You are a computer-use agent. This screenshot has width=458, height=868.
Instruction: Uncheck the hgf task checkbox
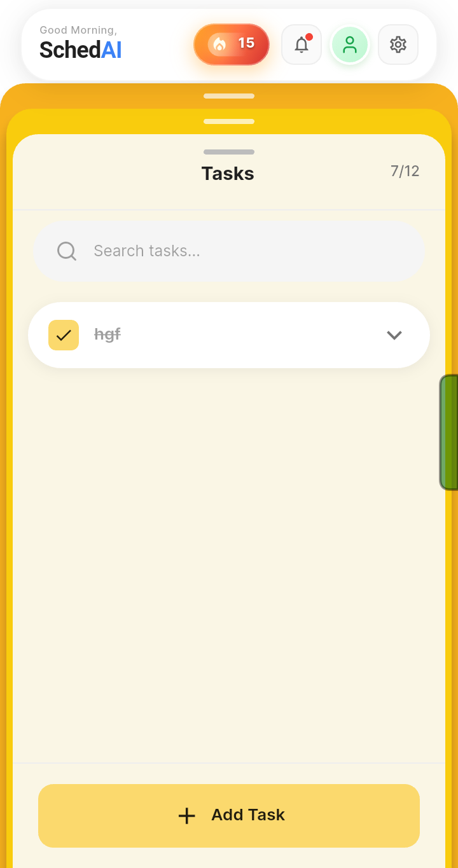(64, 335)
